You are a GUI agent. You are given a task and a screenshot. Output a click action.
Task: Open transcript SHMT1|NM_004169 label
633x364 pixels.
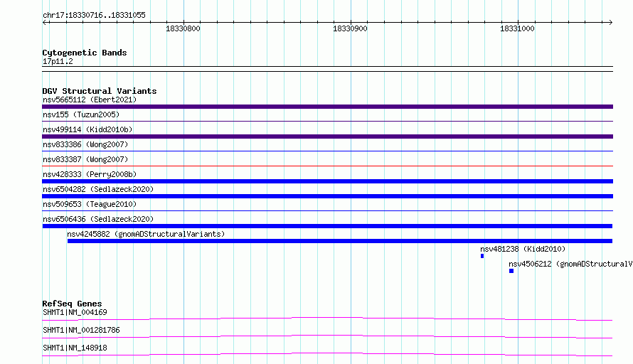[75, 312]
